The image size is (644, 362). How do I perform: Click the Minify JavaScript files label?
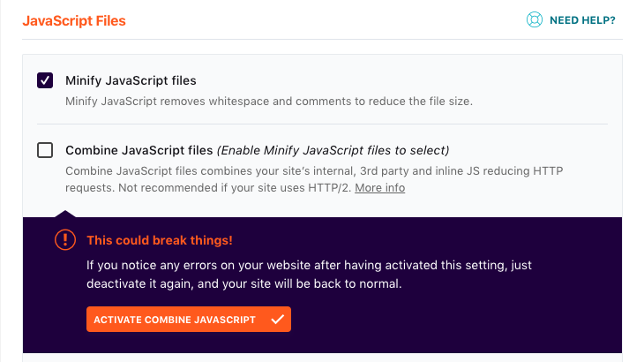click(x=131, y=80)
